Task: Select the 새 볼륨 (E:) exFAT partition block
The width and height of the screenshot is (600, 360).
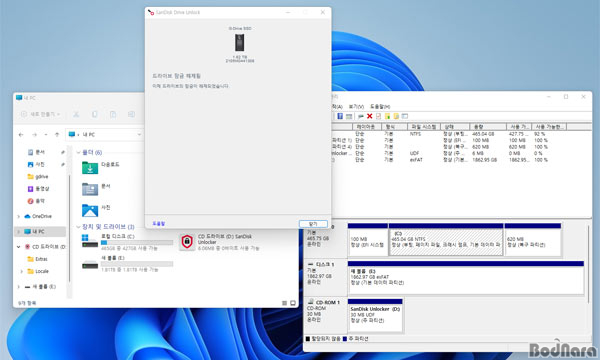Action: click(x=466, y=278)
